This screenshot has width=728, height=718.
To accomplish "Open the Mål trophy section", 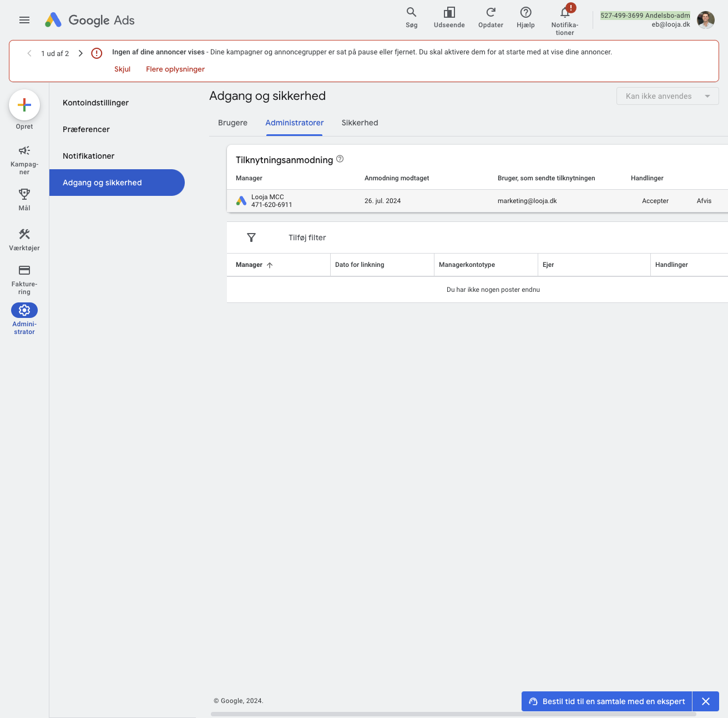I will click(x=24, y=199).
